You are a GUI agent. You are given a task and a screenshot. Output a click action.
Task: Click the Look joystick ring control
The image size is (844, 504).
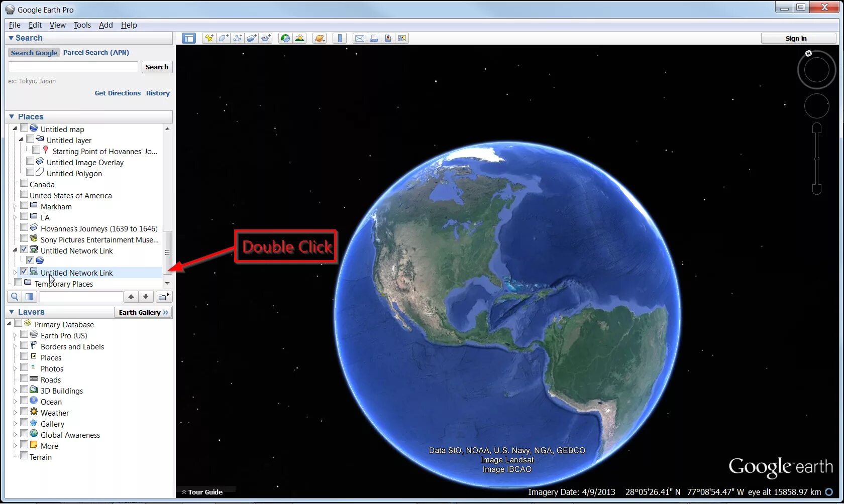tap(816, 70)
